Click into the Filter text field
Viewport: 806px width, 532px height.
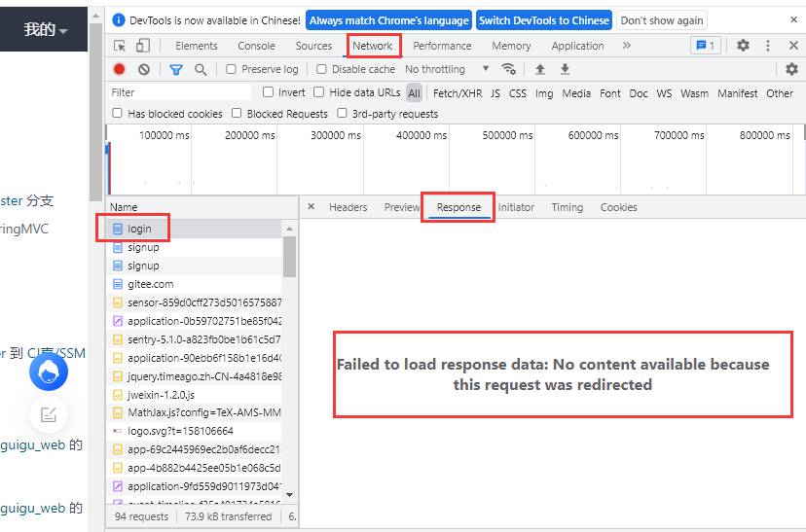[179, 92]
